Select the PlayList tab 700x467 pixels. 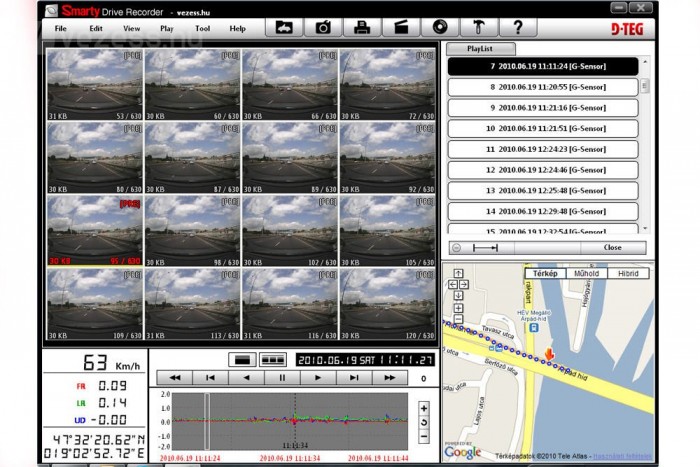(481, 48)
